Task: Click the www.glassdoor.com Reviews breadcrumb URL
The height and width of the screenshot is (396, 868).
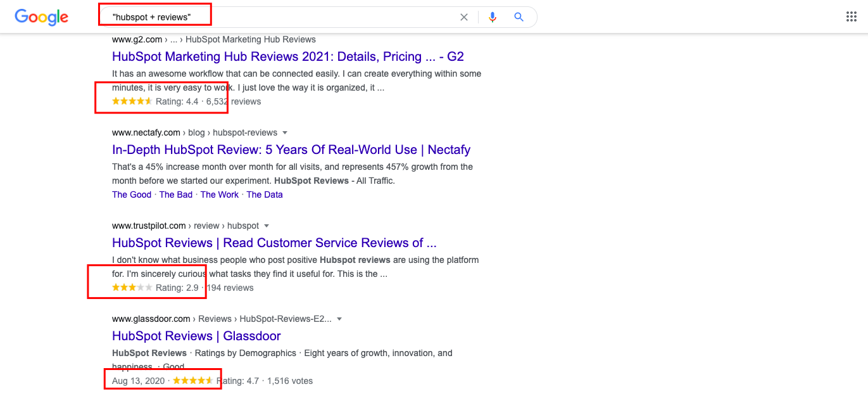Action: pos(222,319)
